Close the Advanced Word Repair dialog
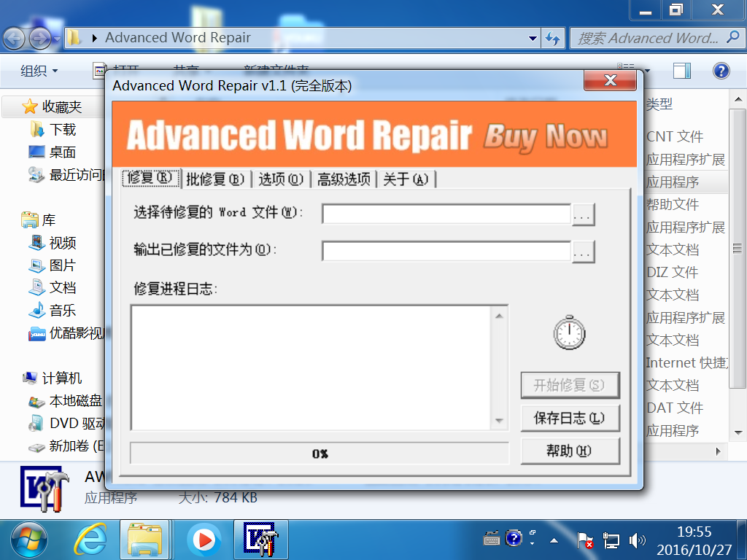Screen dimensions: 747x560 611,80
